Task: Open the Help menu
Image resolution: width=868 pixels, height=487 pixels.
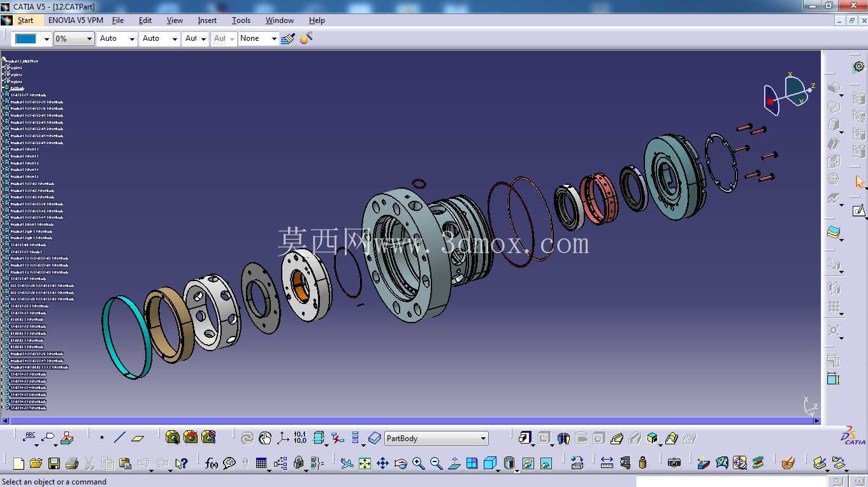Action: click(317, 20)
